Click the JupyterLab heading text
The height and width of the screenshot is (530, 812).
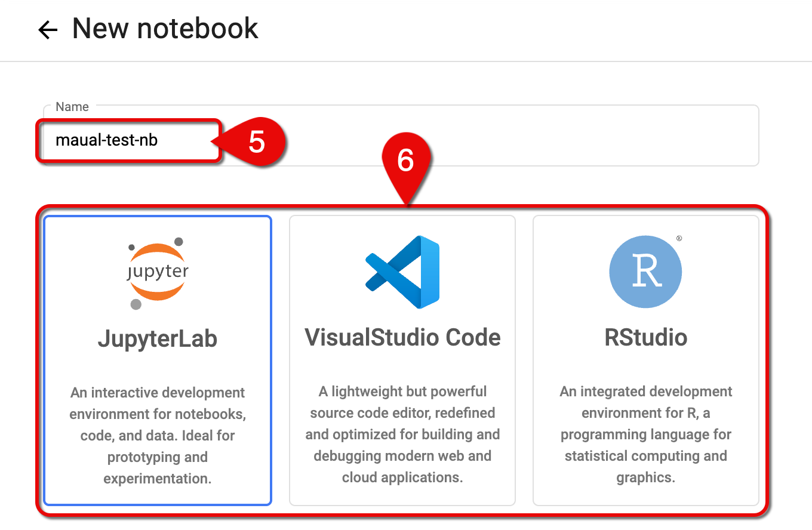157,338
